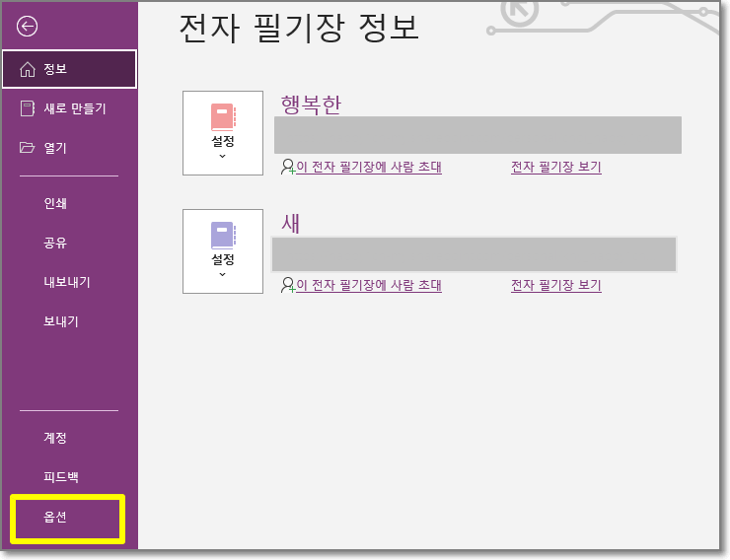The height and width of the screenshot is (560, 730).
Task: Click the 행복한 notebook title
Action: [311, 105]
